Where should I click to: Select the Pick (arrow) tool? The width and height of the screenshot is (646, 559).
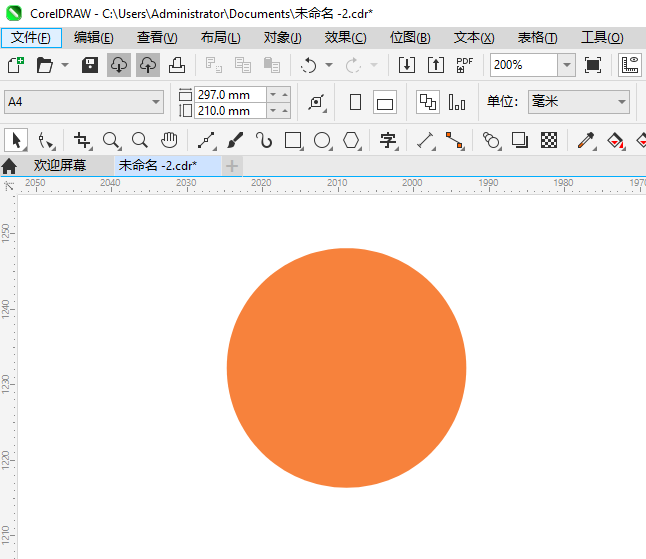(x=15, y=140)
